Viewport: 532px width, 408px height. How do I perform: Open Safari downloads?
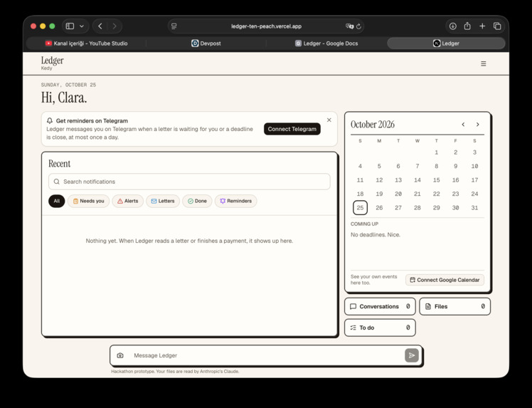coord(452,26)
